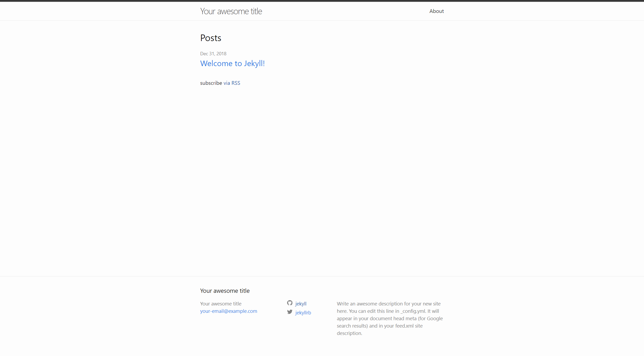Click the word 'subscribe' before via RSS

point(211,83)
